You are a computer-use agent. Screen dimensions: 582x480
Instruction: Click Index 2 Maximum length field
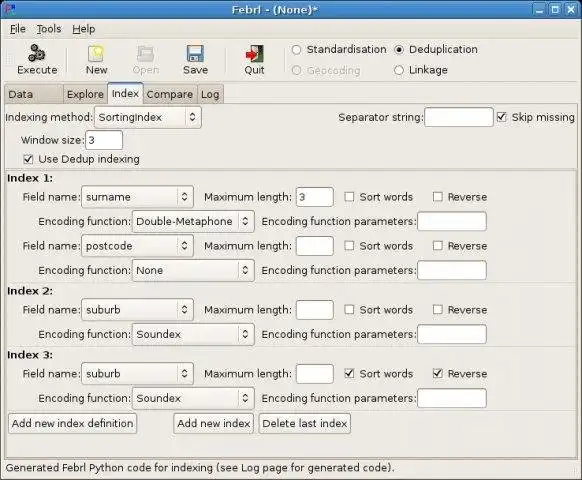[x=315, y=310]
